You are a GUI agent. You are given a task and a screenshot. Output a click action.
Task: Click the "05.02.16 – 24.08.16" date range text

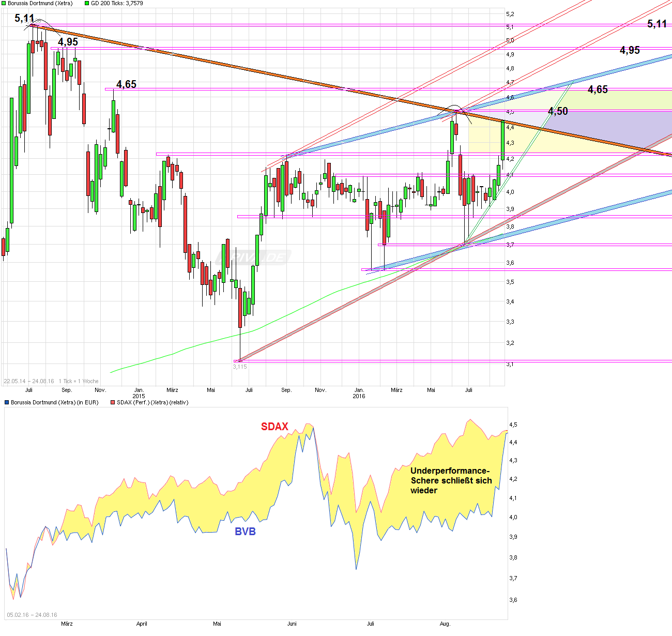tap(32, 615)
